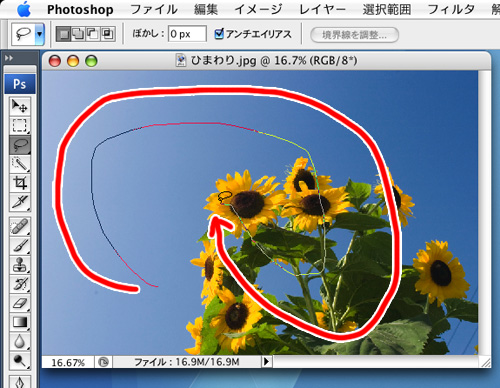The image size is (500, 388).
Task: Expand the collapsed toolbox double-arrow
Action: pos(9,58)
